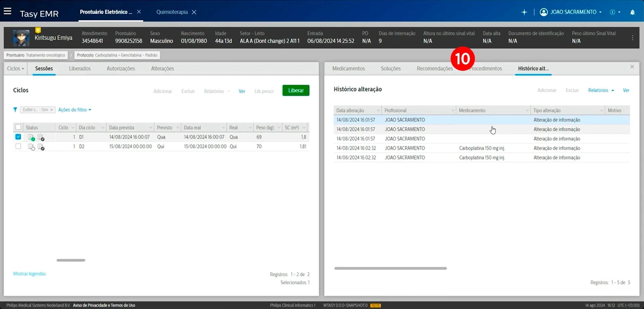Close the Histórico alteração side panel
This screenshot has width=644, height=309.
632,67
